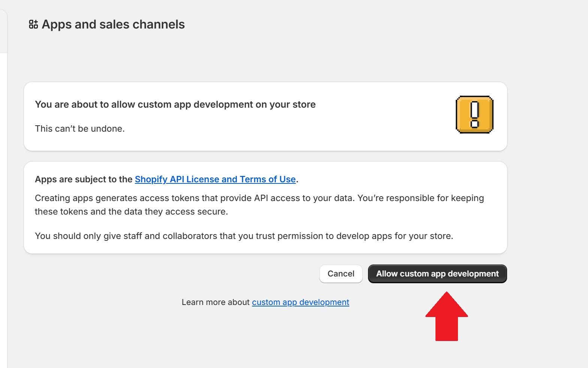Open Shopify API License and Terms of Use

[x=215, y=179]
